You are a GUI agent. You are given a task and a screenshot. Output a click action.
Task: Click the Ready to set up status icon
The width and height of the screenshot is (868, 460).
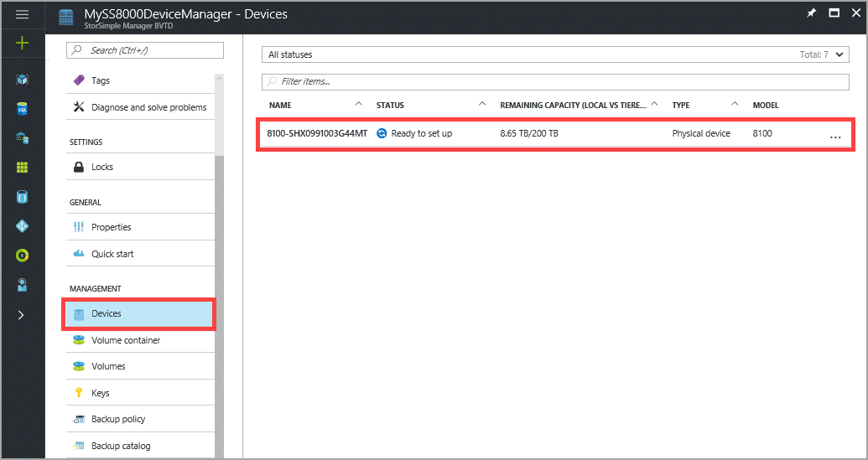382,134
